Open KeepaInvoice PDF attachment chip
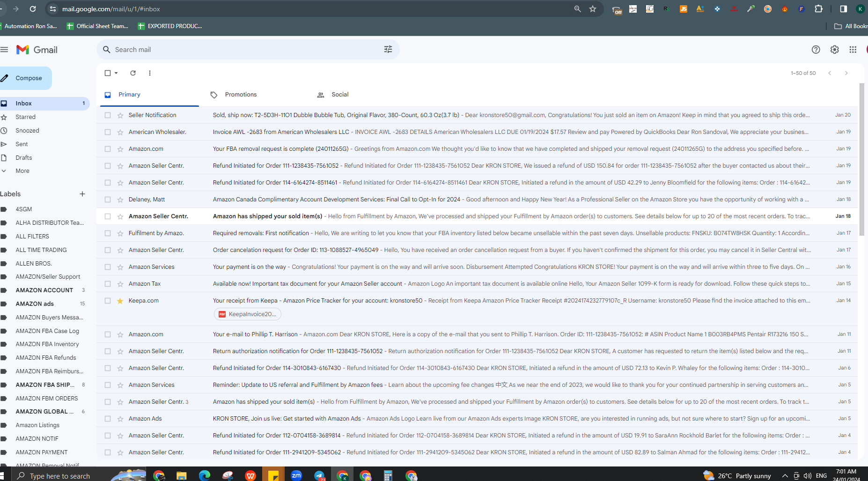The image size is (868, 481). point(248,314)
